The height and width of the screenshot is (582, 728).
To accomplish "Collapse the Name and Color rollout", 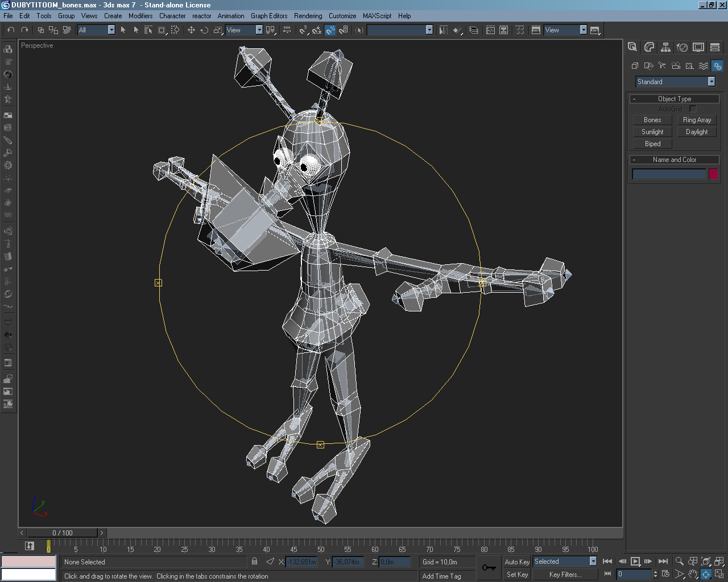I will [675, 160].
